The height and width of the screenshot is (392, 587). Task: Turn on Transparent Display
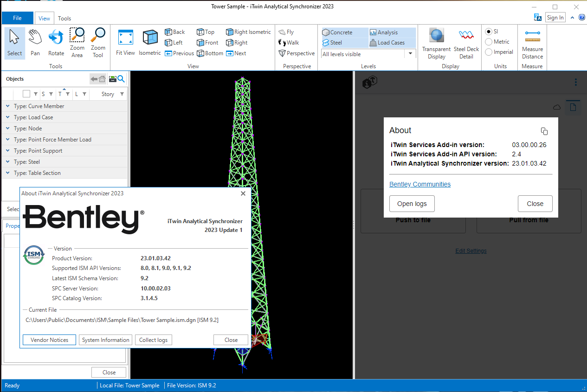coord(437,44)
